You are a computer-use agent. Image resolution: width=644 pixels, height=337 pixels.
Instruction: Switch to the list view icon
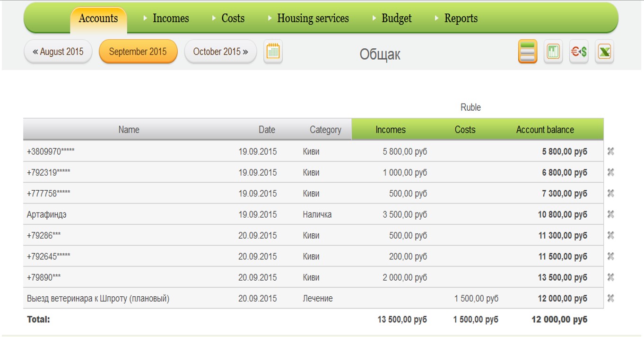528,52
